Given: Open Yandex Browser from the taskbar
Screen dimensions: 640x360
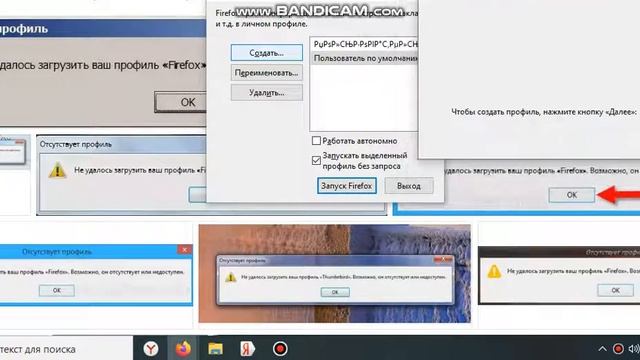Looking at the screenshot, I should click(x=151, y=349).
